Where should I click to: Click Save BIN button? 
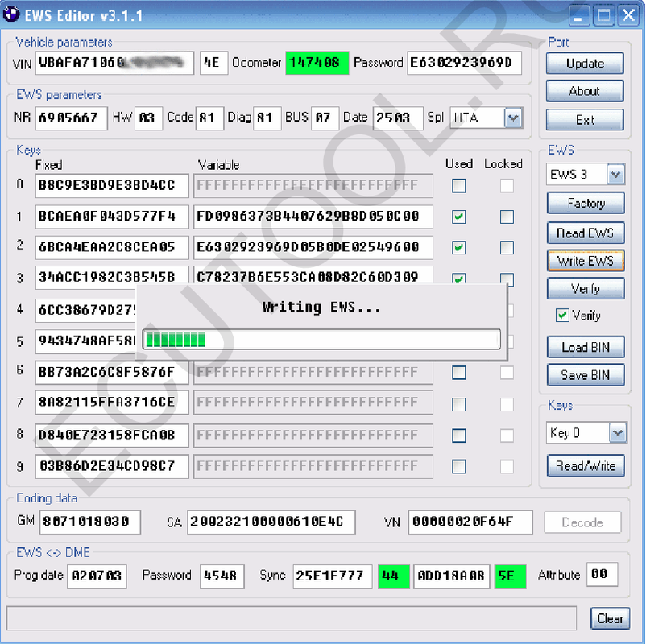click(x=586, y=374)
